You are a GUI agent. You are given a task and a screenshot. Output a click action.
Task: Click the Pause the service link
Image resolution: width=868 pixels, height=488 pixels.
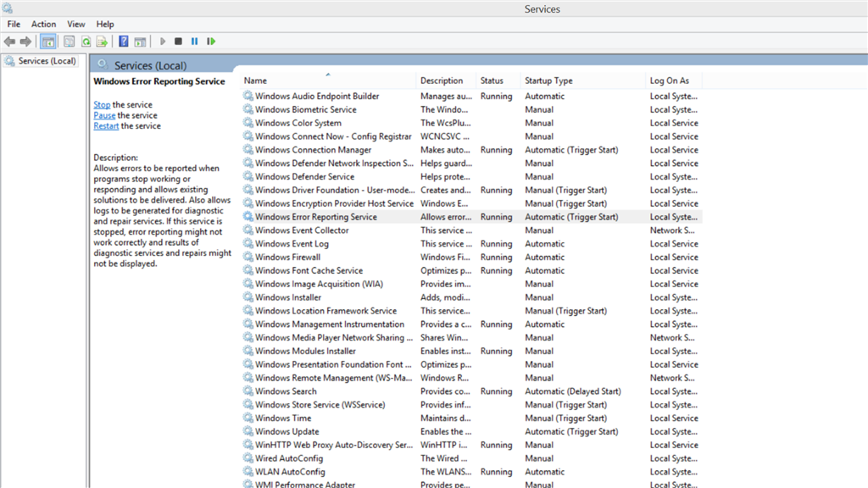(104, 115)
